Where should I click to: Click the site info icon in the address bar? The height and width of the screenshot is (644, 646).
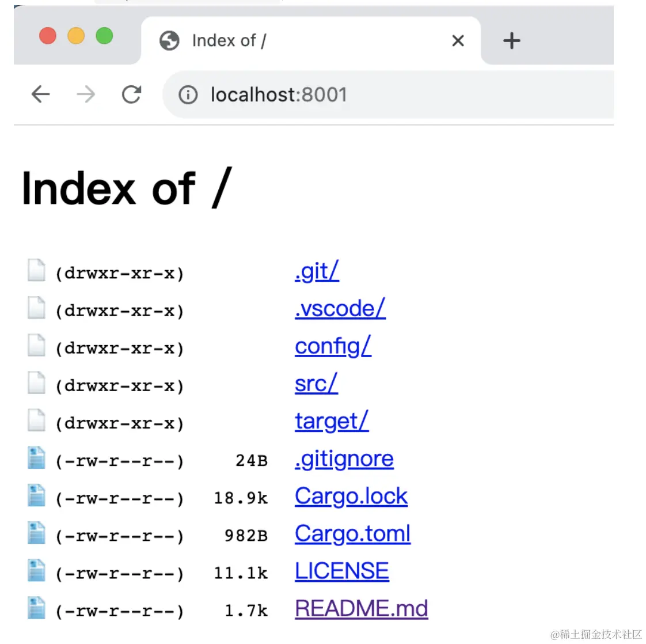(188, 94)
